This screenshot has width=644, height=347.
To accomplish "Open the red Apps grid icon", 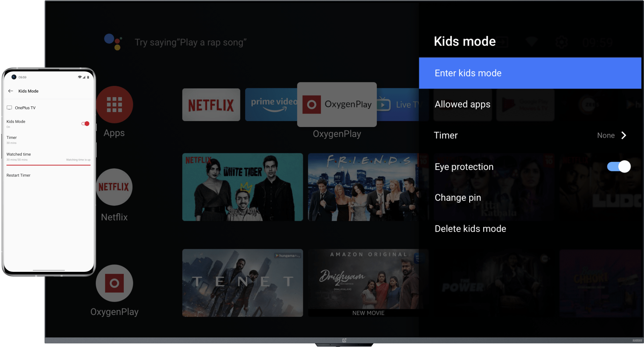I will (x=114, y=105).
